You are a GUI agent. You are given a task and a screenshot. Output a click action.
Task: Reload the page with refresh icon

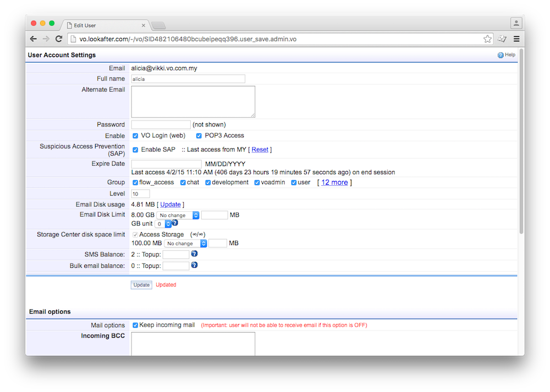tap(59, 39)
